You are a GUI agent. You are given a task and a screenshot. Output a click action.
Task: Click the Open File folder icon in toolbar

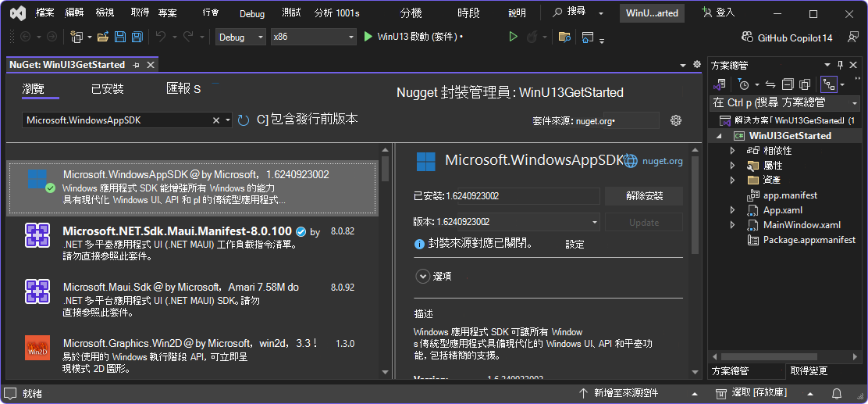click(x=102, y=38)
